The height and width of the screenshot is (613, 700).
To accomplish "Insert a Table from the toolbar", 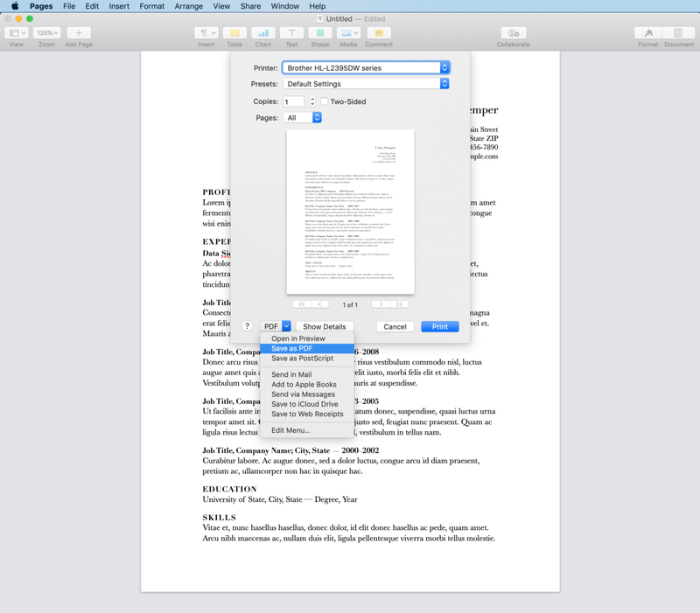I will (234, 33).
